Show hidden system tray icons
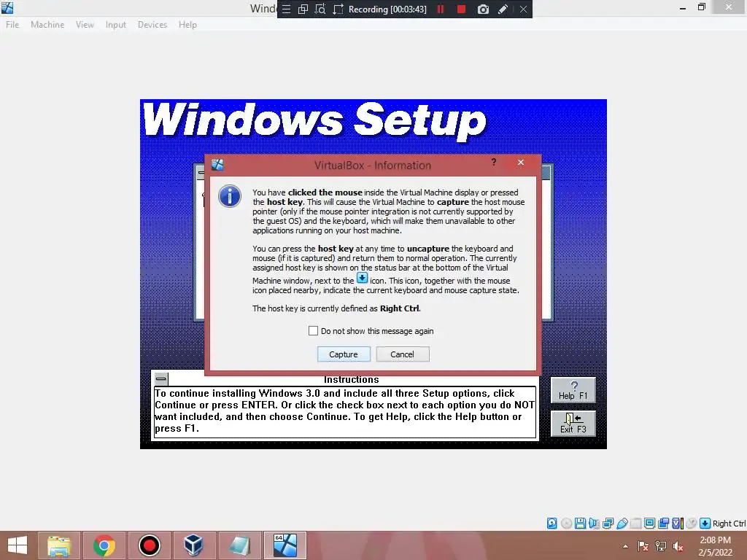Viewport: 747px width, 560px height. pyautogui.click(x=625, y=546)
